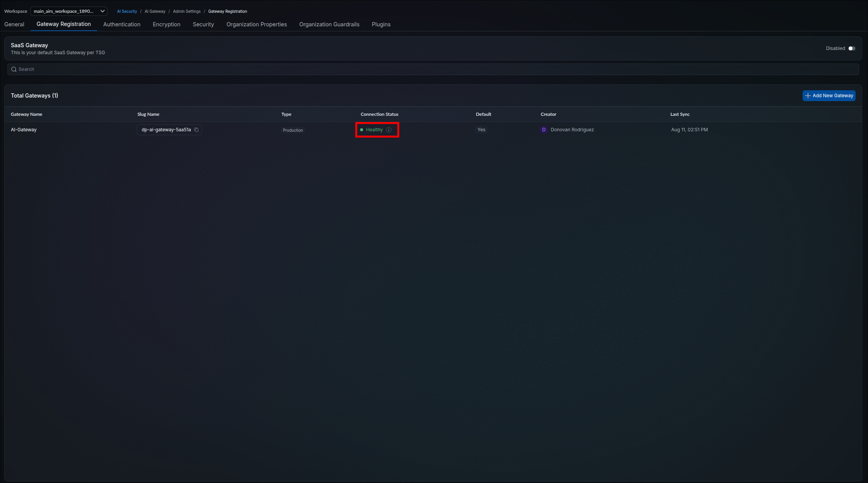The height and width of the screenshot is (483, 868).
Task: Click the Total Gateways (1) heading
Action: 34,96
